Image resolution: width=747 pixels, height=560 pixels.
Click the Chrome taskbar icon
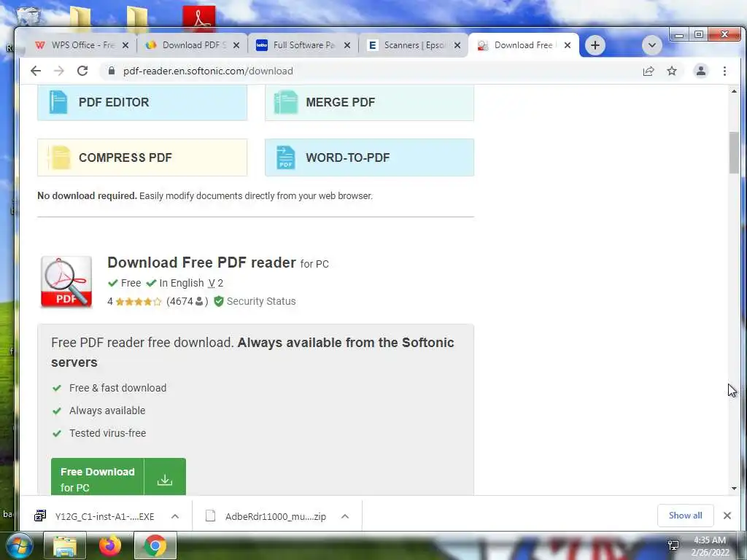pos(155,545)
